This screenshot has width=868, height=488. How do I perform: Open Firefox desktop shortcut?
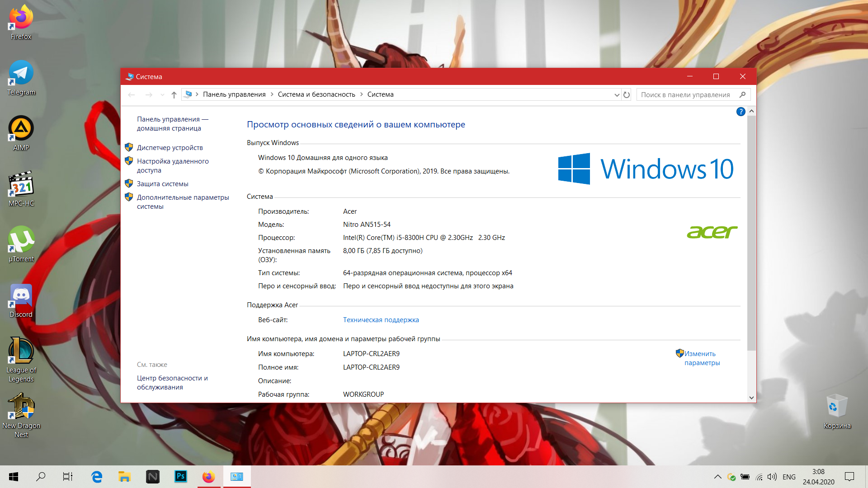pos(21,23)
